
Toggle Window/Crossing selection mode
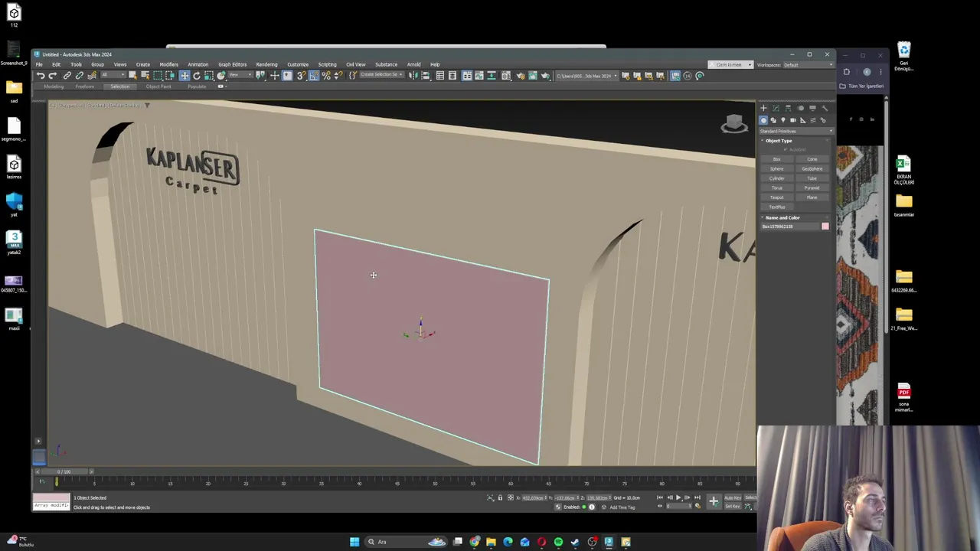(171, 75)
